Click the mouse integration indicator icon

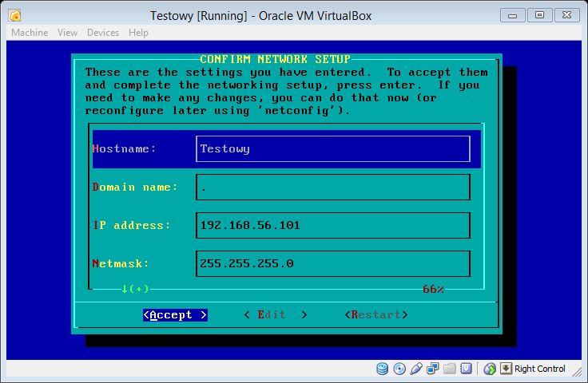490,369
